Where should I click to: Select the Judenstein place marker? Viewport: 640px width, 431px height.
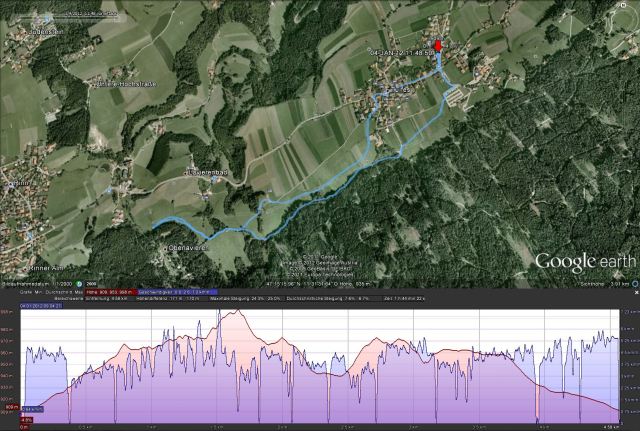point(47,30)
